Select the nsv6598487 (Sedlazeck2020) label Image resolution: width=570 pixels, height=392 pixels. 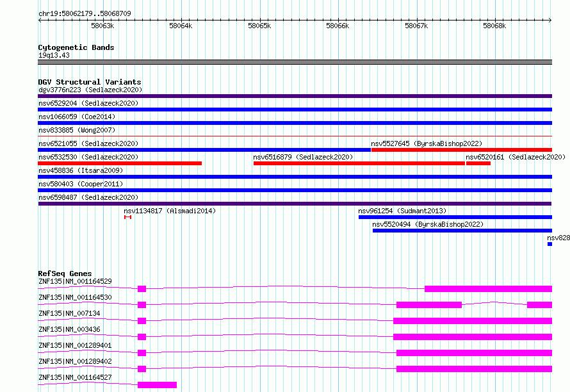[x=88, y=197]
